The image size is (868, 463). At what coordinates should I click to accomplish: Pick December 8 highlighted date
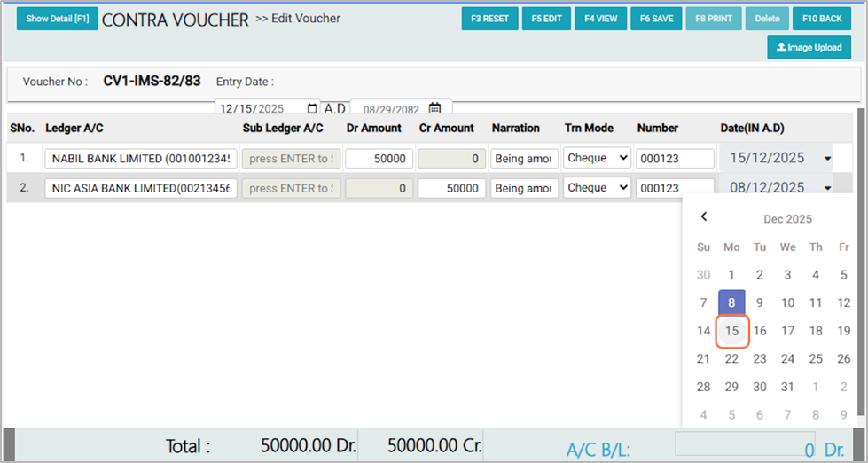tap(731, 302)
